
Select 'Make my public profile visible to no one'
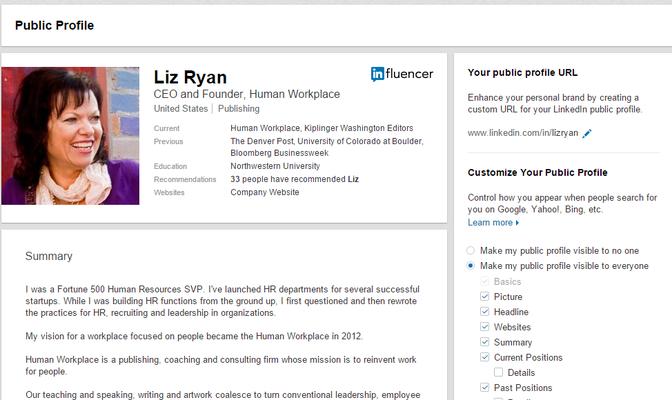pos(471,250)
